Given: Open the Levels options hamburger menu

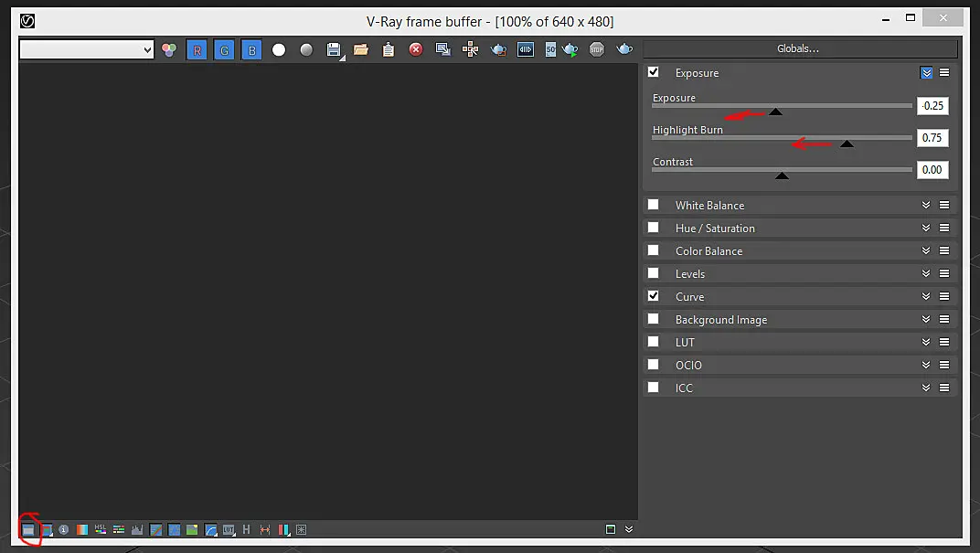Looking at the screenshot, I should pos(944,273).
